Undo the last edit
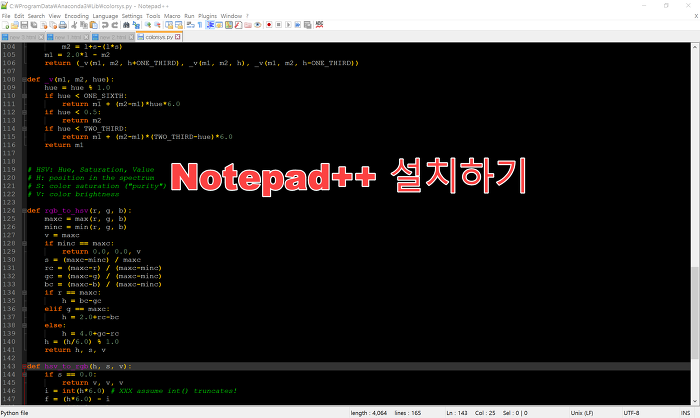700x418 pixels. pos(105,25)
